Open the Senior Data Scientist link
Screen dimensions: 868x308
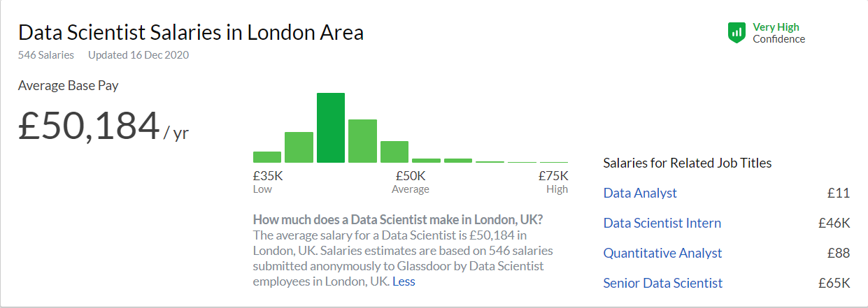point(663,283)
